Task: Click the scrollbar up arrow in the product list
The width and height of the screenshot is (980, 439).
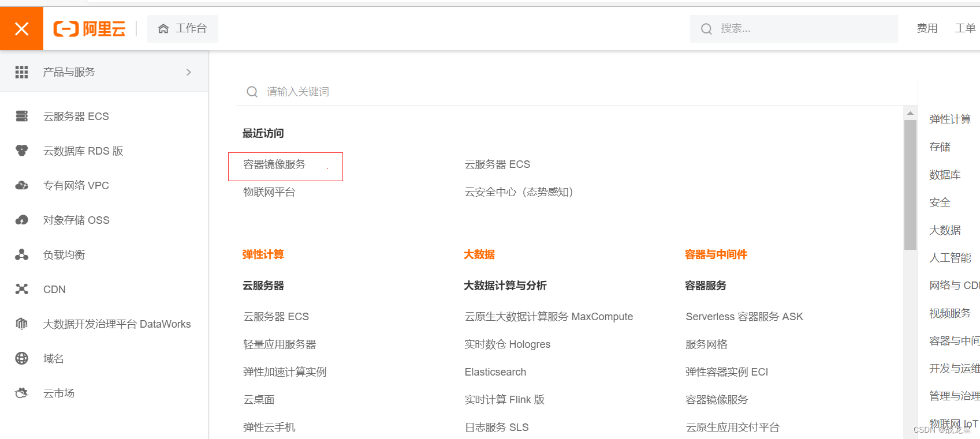Action: tap(910, 114)
